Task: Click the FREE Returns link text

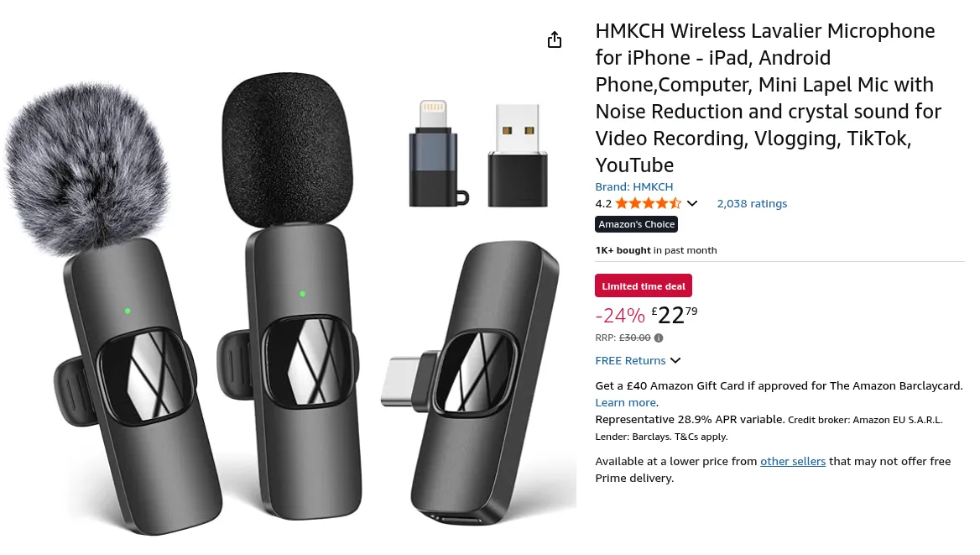Action: click(x=630, y=360)
